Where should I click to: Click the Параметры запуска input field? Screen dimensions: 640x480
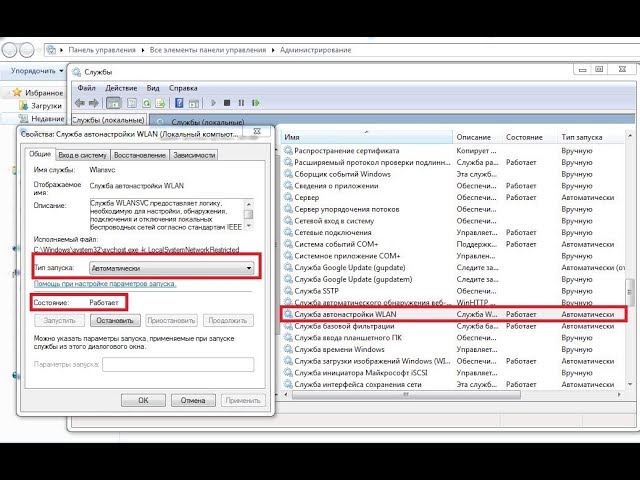[x=177, y=364]
